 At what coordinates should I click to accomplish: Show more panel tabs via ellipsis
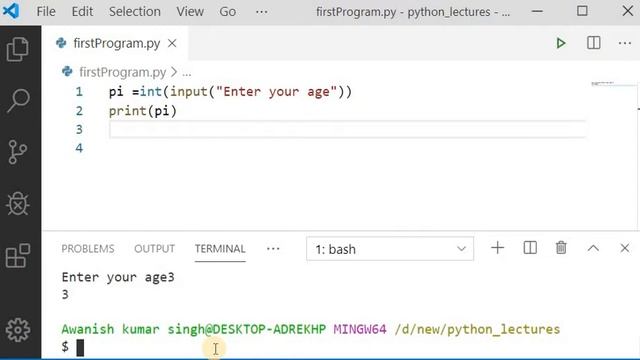pos(273,249)
